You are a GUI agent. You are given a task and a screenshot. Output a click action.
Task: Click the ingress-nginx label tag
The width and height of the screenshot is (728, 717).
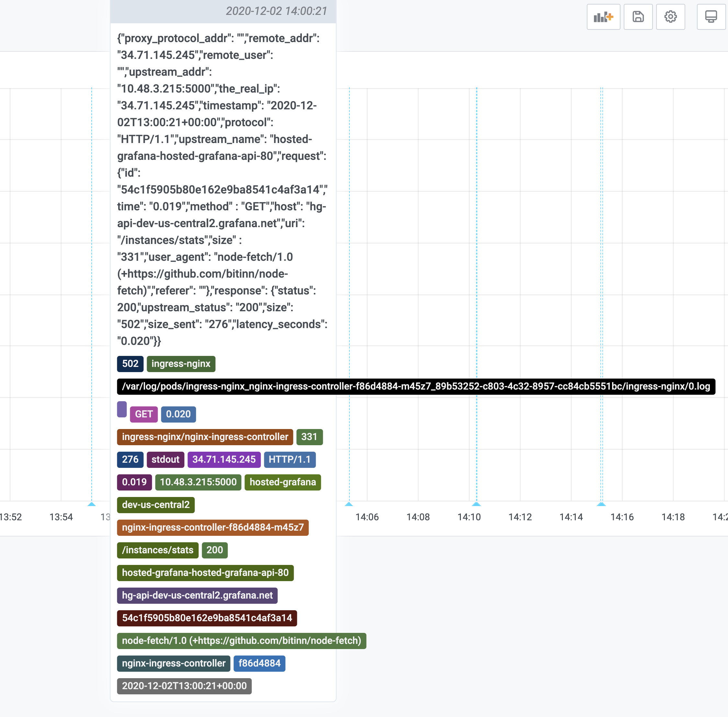pos(181,364)
